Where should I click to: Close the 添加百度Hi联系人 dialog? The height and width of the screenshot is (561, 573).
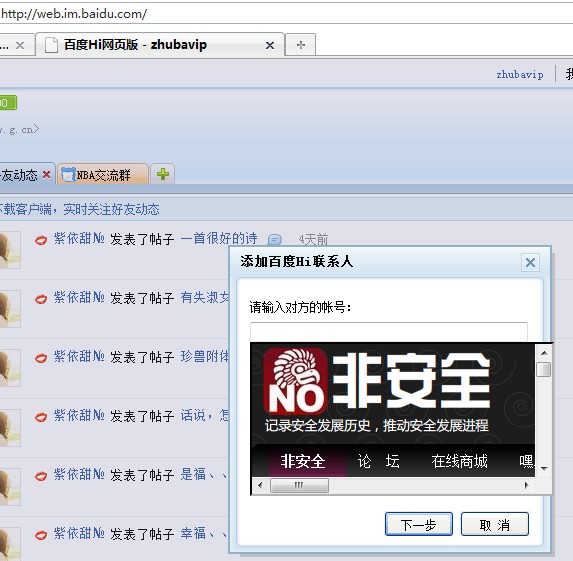pyautogui.click(x=530, y=262)
